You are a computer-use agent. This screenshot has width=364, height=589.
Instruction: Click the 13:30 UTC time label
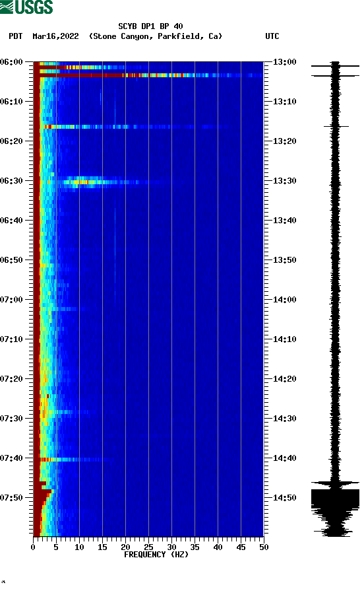tap(284, 181)
